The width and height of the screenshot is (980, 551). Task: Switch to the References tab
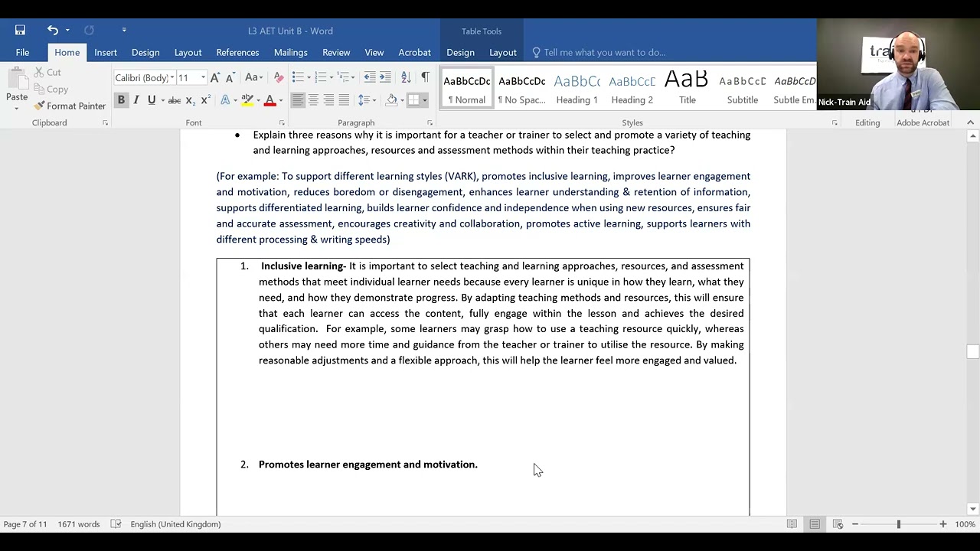(x=237, y=52)
